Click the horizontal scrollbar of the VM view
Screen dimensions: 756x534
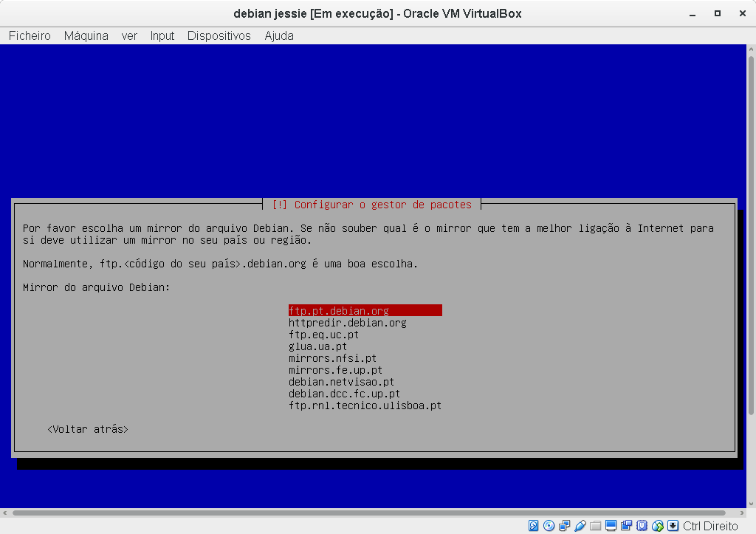pos(369,513)
